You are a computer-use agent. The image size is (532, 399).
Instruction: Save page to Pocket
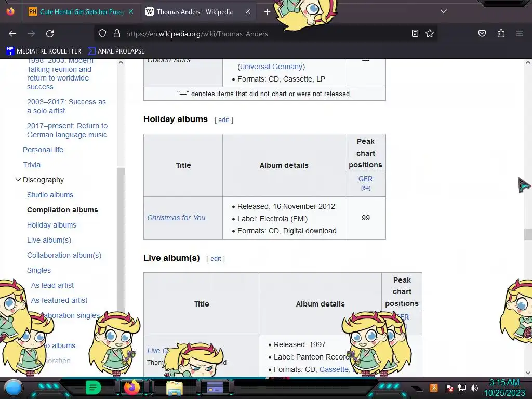pyautogui.click(x=482, y=33)
